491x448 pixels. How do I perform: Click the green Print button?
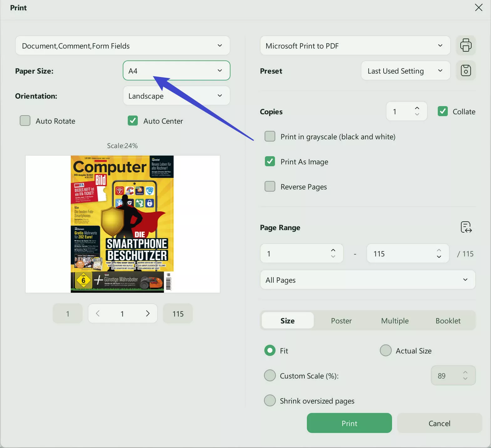tap(349, 423)
